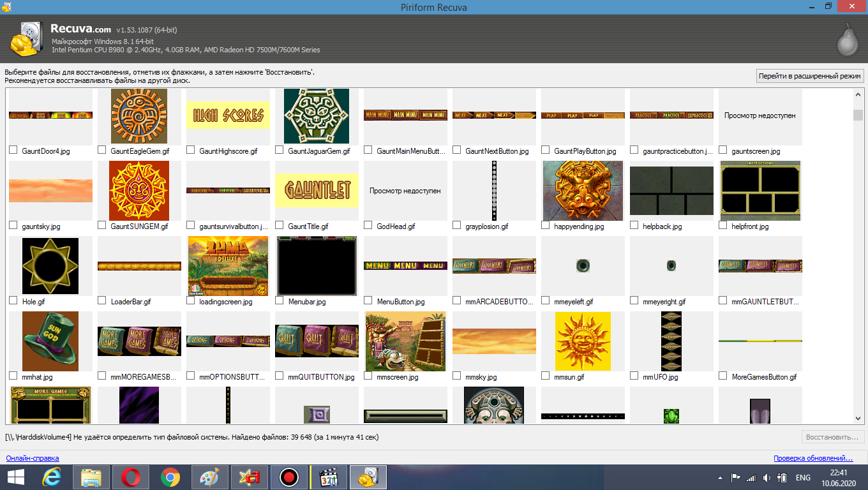Check the GauntDoor4.jpg checkbox
Viewport: 868px width, 490px height.
click(13, 150)
